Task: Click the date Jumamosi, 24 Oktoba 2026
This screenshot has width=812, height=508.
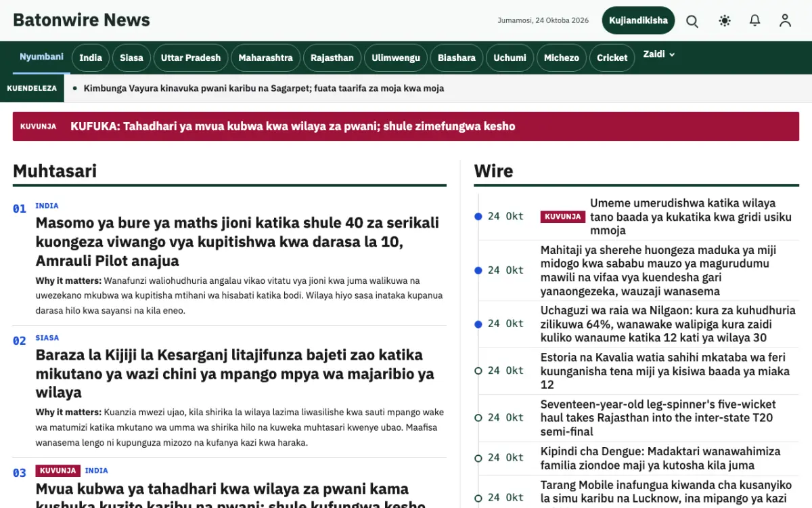Action: point(543,20)
